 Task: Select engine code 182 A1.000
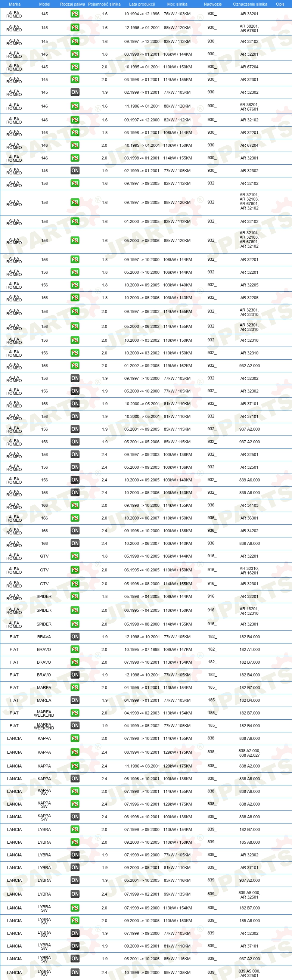(249, 649)
